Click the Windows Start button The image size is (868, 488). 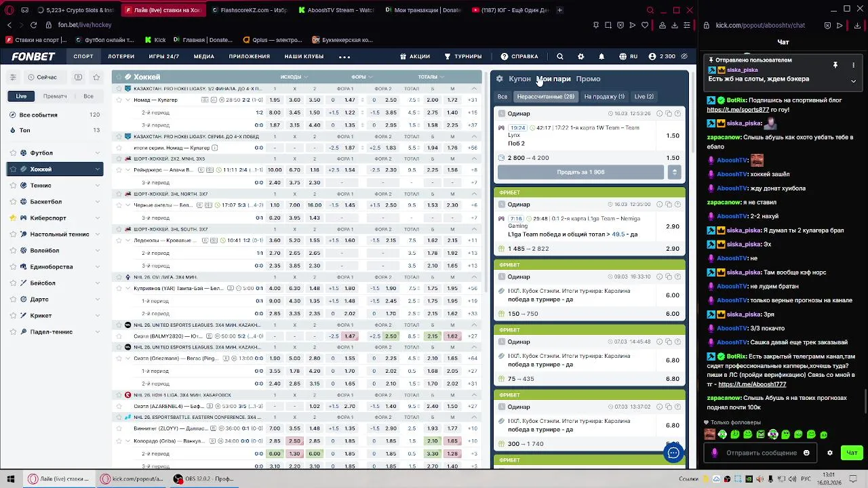pyautogui.click(x=10, y=479)
